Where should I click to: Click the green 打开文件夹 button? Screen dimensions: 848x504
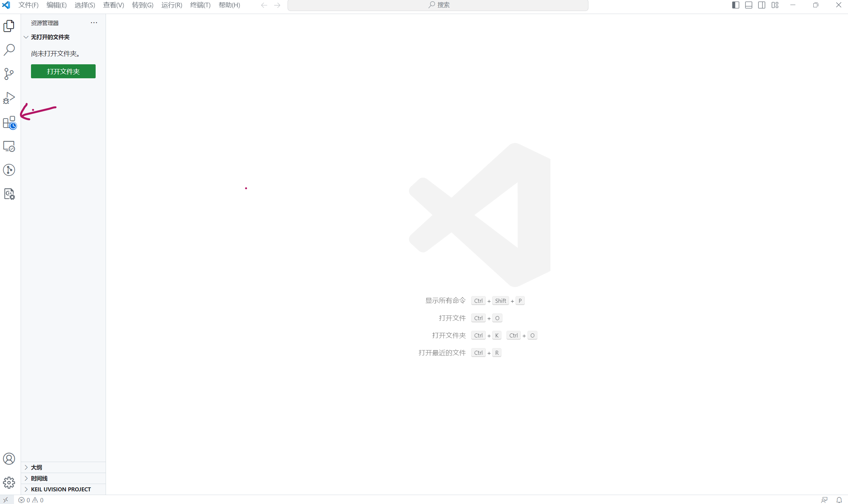(x=63, y=71)
